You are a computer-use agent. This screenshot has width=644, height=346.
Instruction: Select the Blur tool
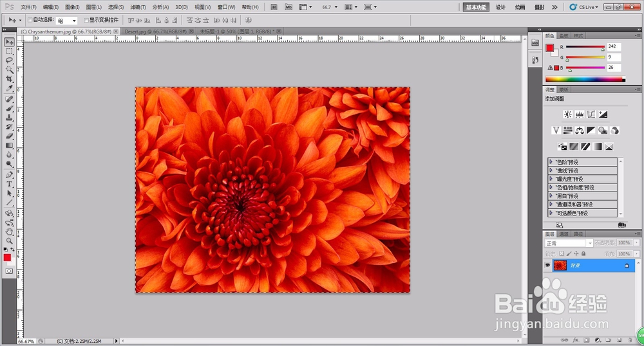tap(9, 154)
